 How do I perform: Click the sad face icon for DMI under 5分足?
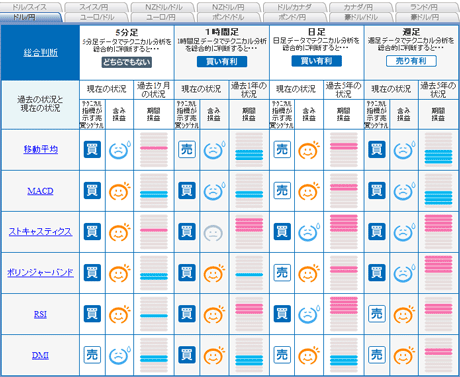coord(119,355)
